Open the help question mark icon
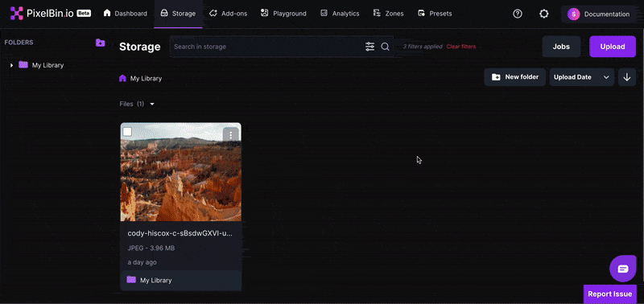644x304 pixels. tap(518, 14)
